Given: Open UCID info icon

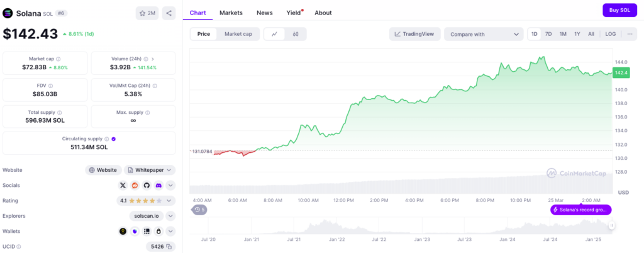Looking at the screenshot, I should pos(19,247).
